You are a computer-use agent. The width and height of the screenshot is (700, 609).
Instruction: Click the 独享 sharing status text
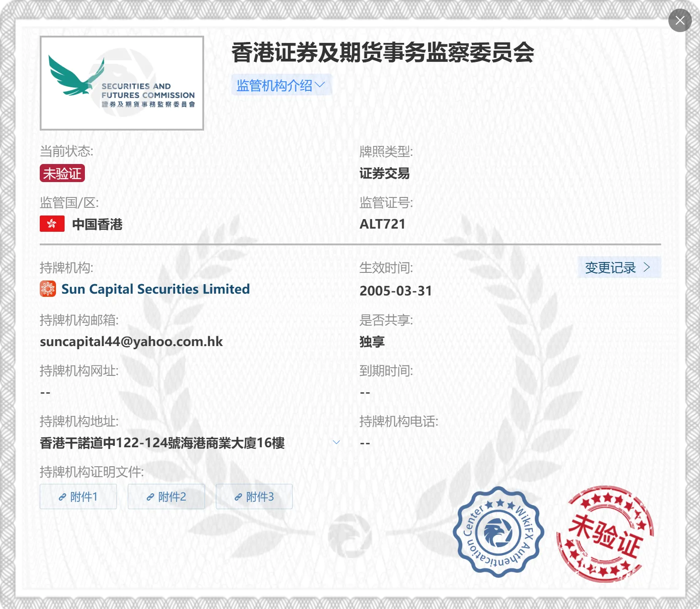[x=372, y=342]
